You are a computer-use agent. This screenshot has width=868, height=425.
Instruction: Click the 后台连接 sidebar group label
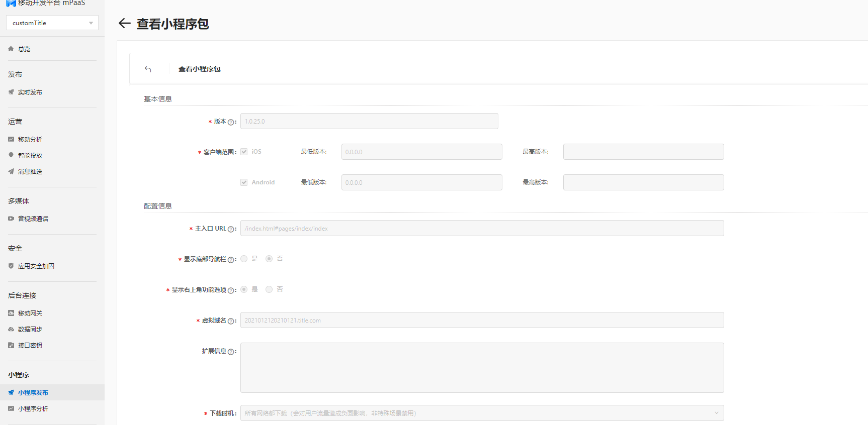pyautogui.click(x=22, y=295)
